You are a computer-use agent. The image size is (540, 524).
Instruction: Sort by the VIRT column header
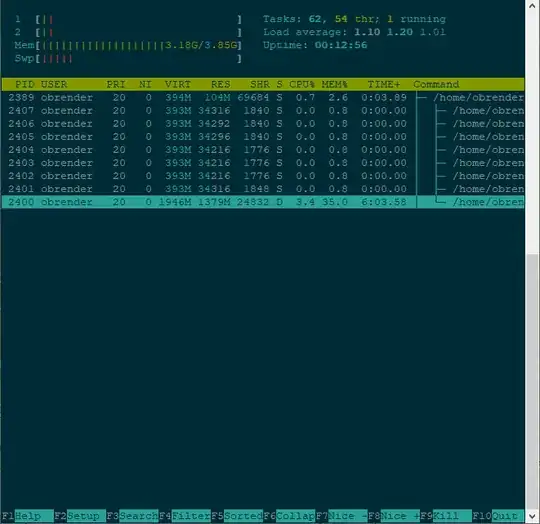pos(178,84)
